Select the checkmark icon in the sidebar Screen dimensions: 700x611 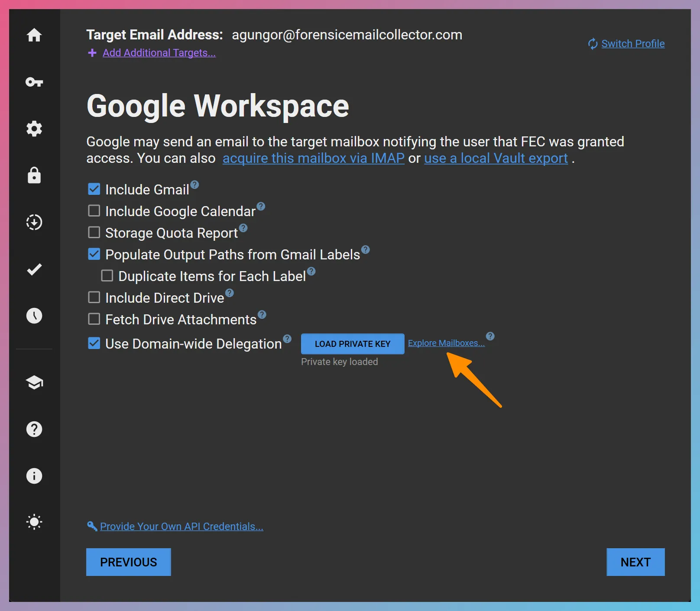click(x=34, y=269)
